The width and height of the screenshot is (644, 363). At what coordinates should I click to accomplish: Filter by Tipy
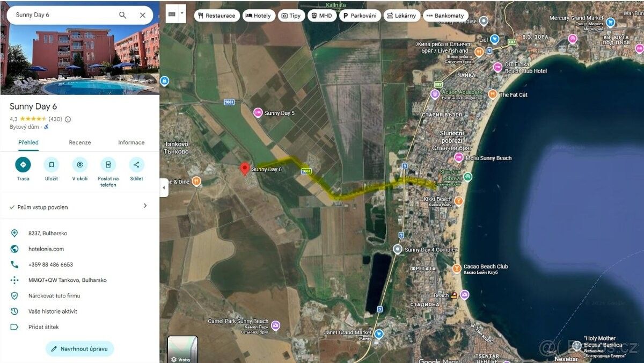tap(290, 16)
